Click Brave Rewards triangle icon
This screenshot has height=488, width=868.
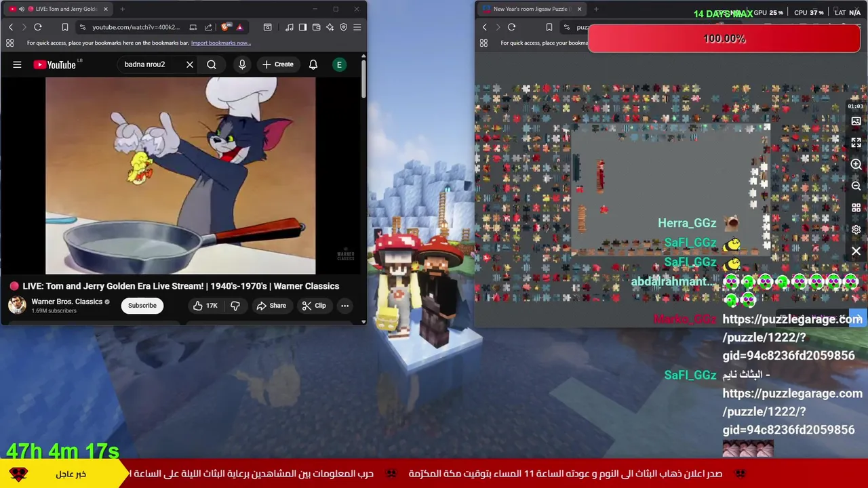coord(239,27)
